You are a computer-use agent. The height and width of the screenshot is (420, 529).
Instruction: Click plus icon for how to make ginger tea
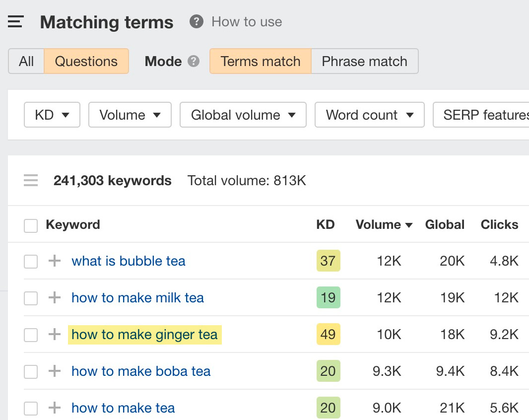(54, 335)
